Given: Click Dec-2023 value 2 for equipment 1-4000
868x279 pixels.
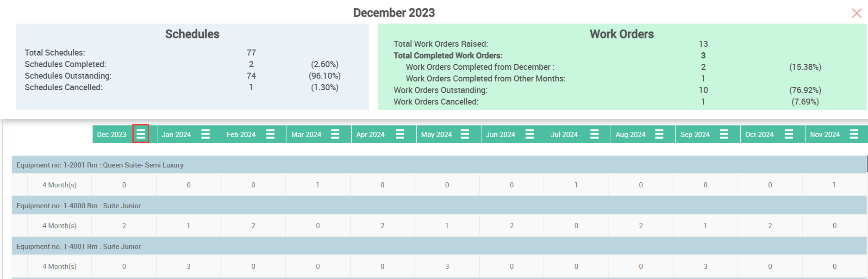Looking at the screenshot, I should pos(124,226).
